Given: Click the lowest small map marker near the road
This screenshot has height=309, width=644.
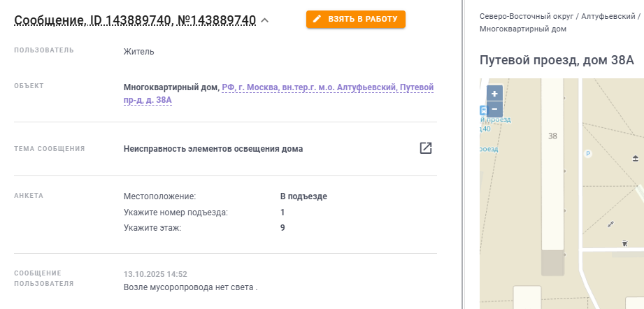Looking at the screenshot, I should tap(625, 243).
